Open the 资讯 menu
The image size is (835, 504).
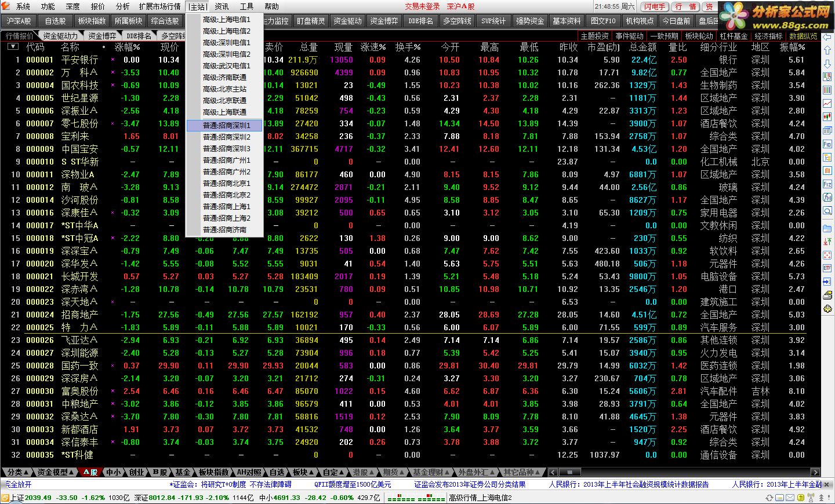click(x=222, y=6)
